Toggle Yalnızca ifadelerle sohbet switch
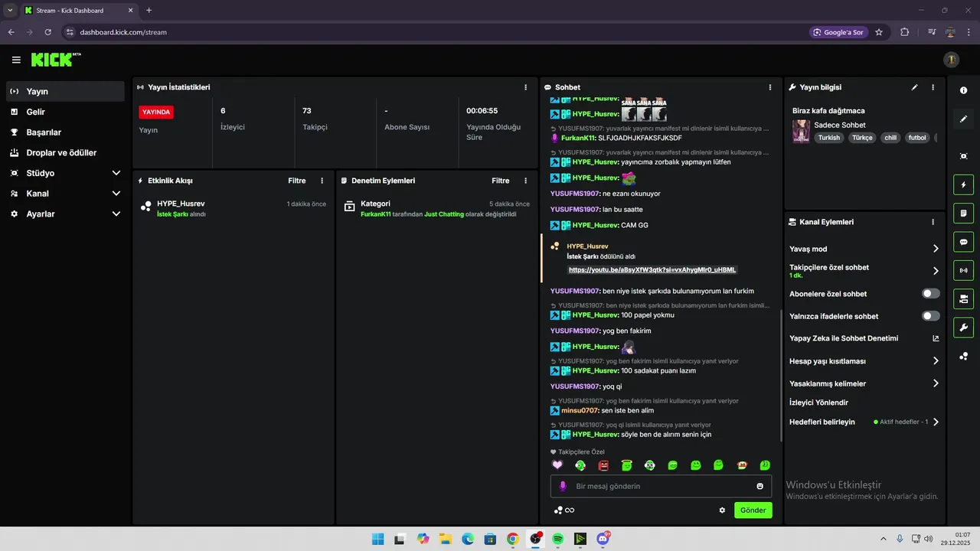Screen dimensions: 980x551 (931, 316)
